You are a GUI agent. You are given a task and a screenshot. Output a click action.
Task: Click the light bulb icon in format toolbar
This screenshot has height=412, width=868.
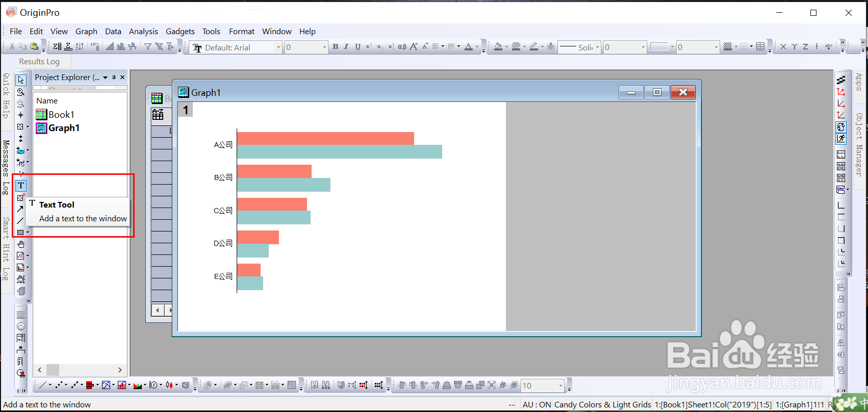pyautogui.click(x=551, y=47)
